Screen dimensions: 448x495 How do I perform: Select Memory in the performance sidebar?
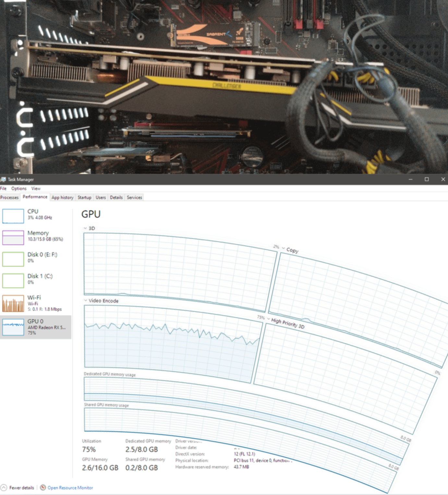pyautogui.click(x=36, y=237)
